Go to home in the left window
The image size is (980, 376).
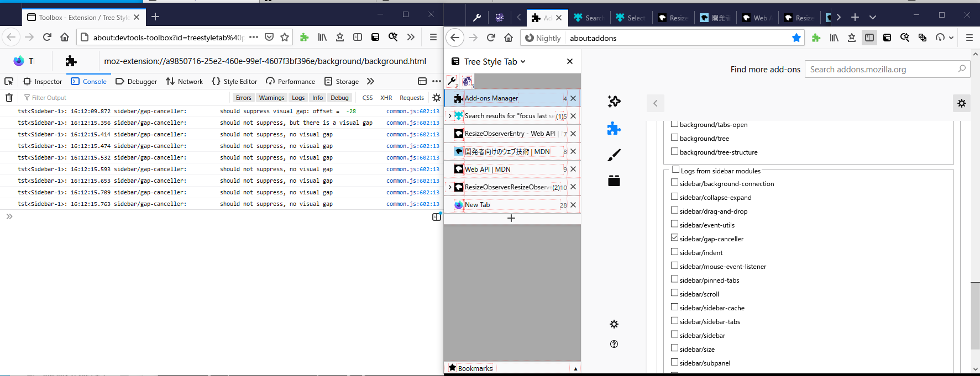tap(65, 37)
